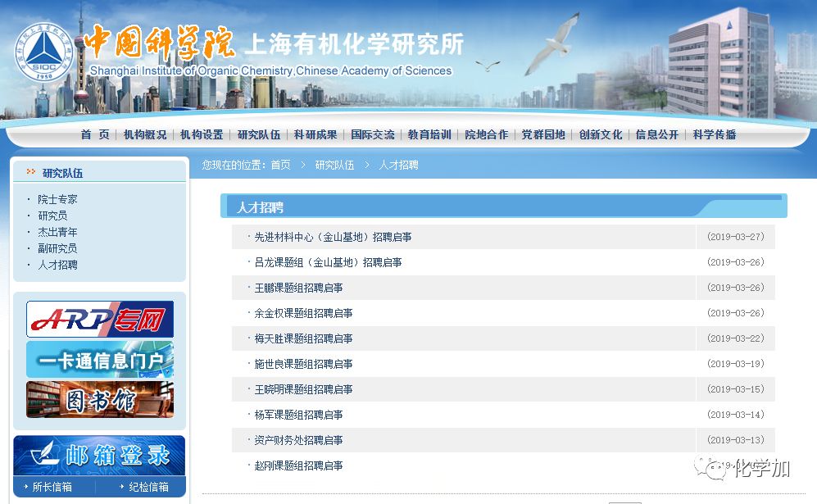Choose 人才招聘 in the left sidebar
Viewport: 817px width, 504px height.
[57, 265]
